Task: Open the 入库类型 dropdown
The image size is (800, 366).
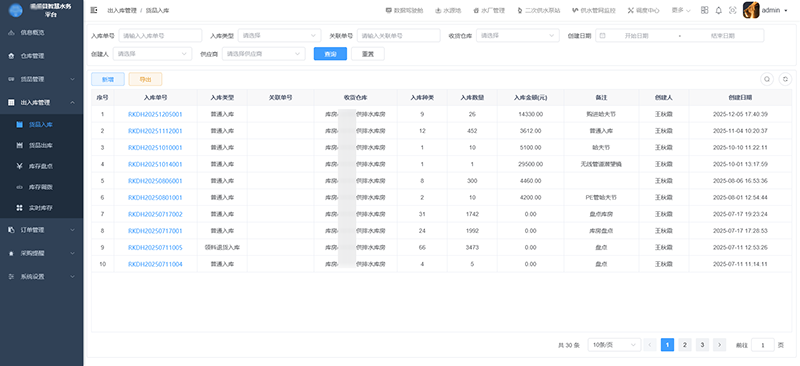Action: click(280, 36)
